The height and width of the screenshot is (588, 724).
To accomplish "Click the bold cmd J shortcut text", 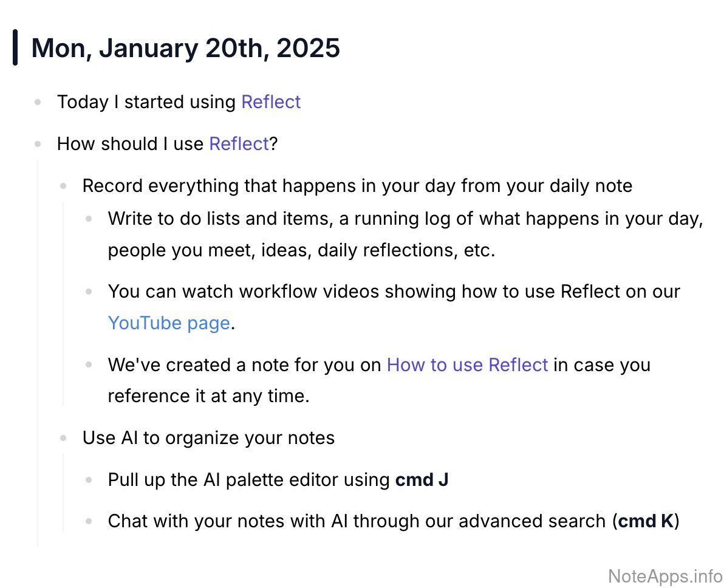I will coord(422,480).
